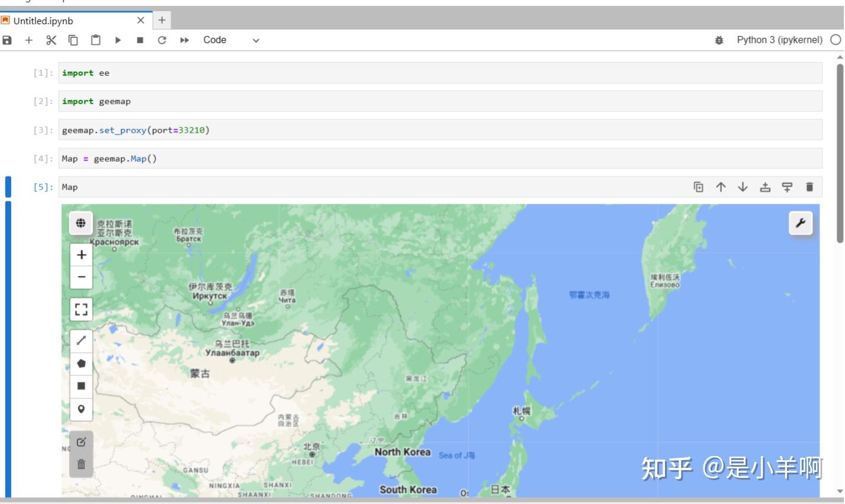Cut the selected cell with the scissors icon
This screenshot has height=504, width=845.
tap(50, 40)
